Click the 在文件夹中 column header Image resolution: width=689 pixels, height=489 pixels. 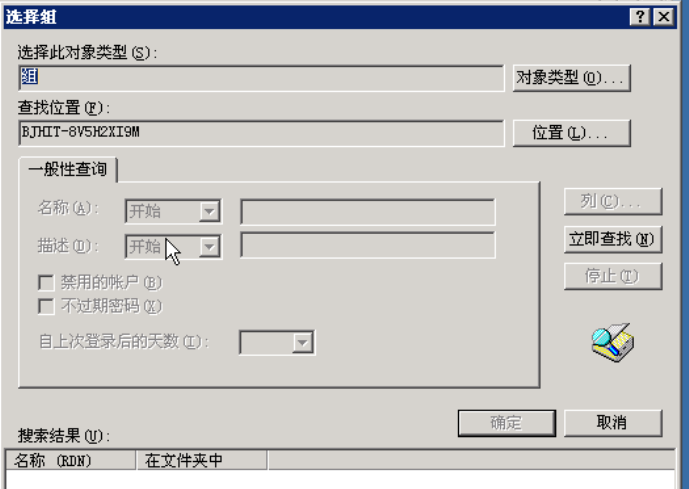pyautogui.click(x=202, y=460)
